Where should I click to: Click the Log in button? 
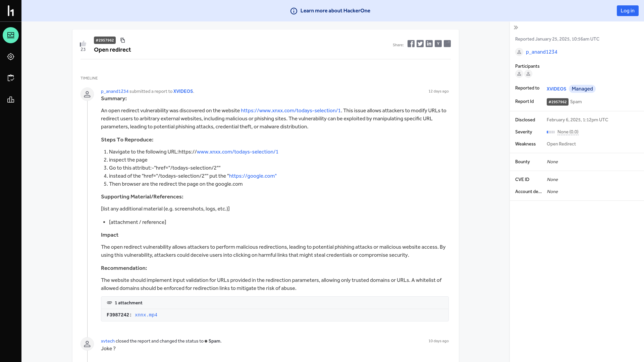point(628,11)
